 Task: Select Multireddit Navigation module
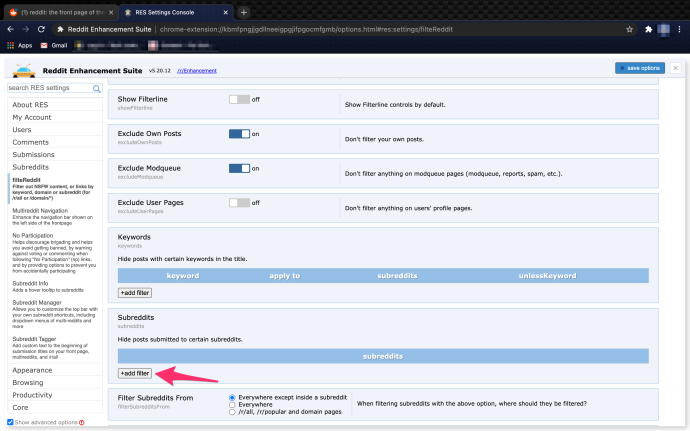coord(55,217)
